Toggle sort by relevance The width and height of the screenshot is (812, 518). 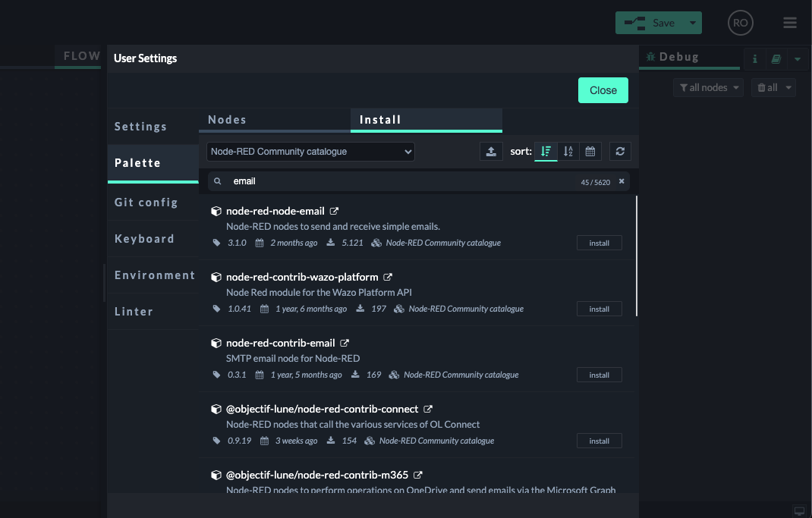point(546,151)
